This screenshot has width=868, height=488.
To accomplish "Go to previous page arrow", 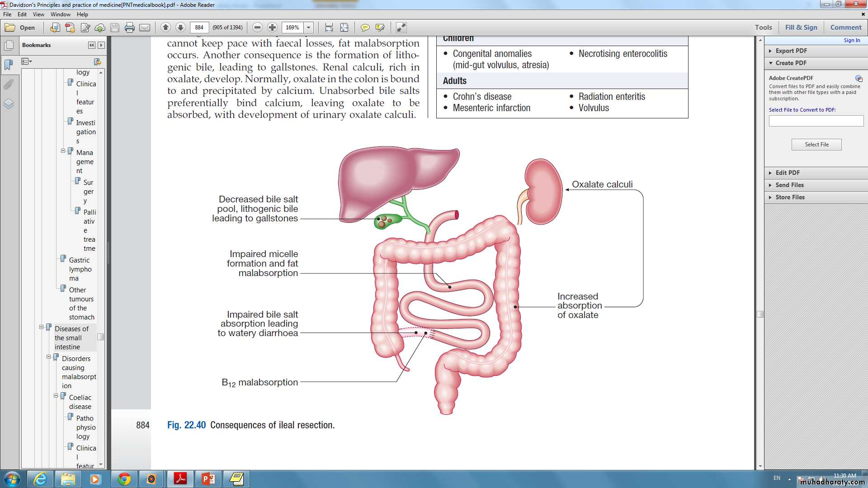I will pyautogui.click(x=165, y=28).
